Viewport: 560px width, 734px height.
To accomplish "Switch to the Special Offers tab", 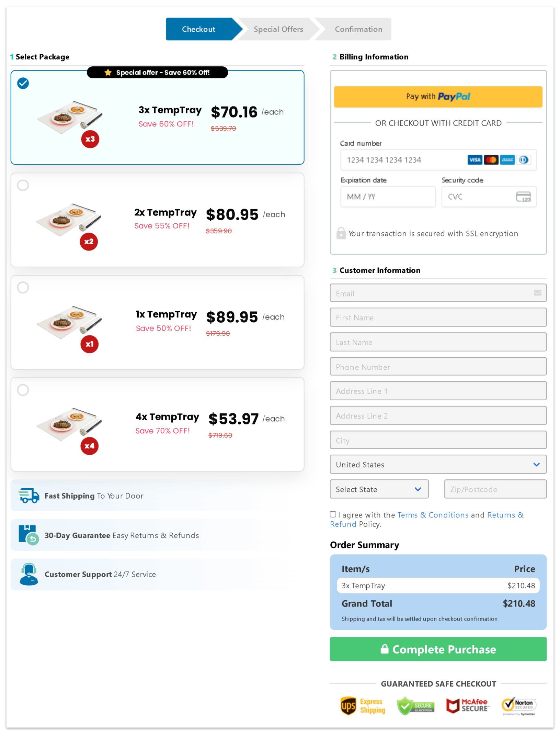I will [x=278, y=29].
